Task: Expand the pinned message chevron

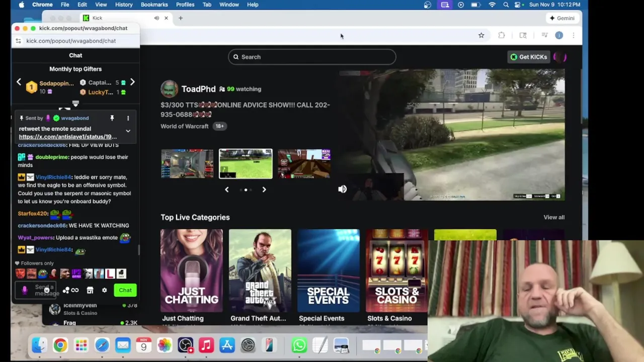Action: [x=128, y=131]
